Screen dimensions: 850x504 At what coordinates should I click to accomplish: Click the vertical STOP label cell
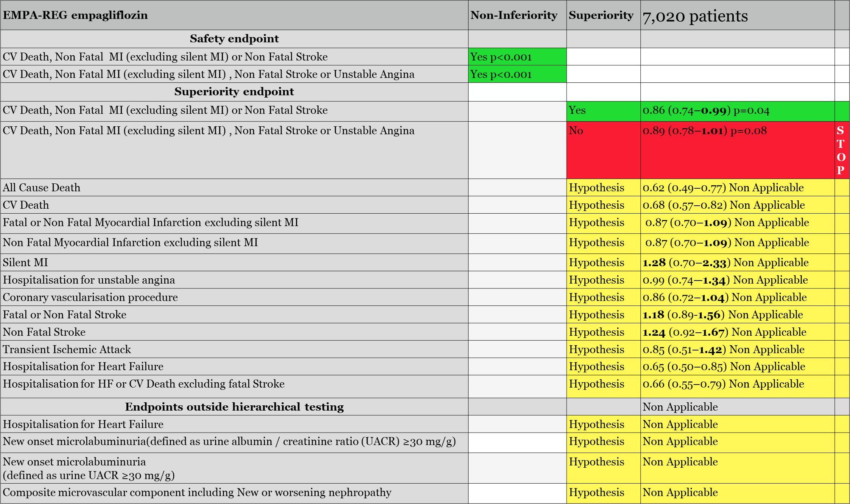842,150
